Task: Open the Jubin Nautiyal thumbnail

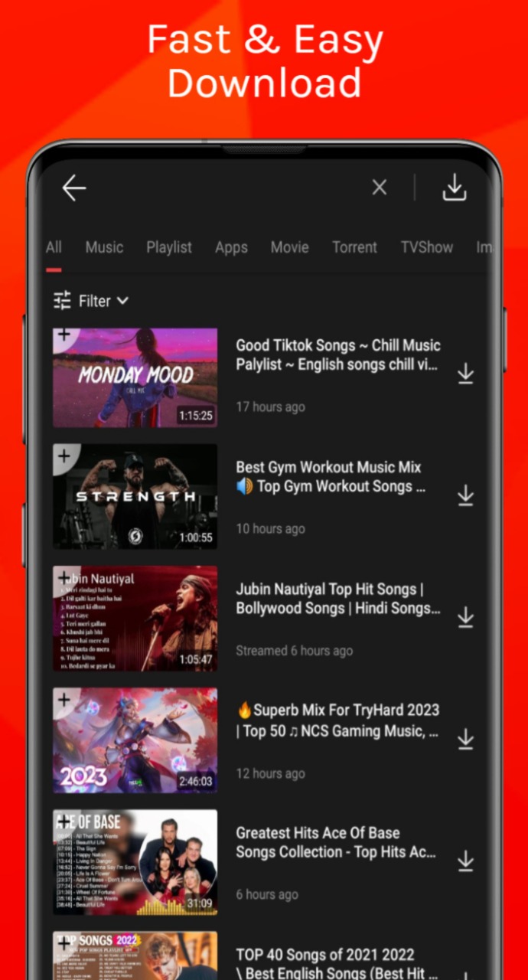Action: 135,618
